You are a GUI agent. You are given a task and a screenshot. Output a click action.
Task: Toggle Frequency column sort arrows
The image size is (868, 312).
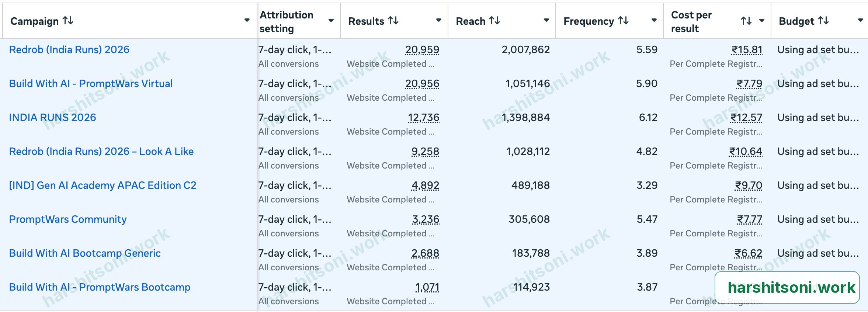coord(623,21)
